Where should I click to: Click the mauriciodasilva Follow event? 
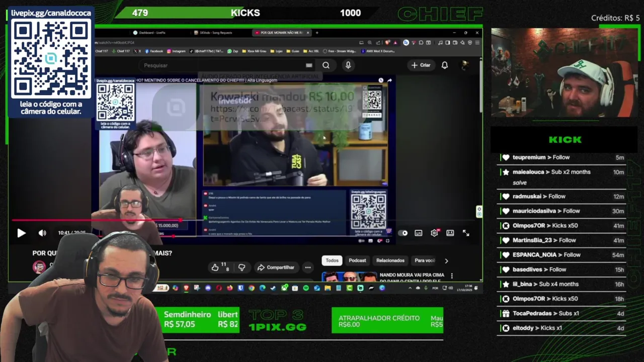coord(561,211)
